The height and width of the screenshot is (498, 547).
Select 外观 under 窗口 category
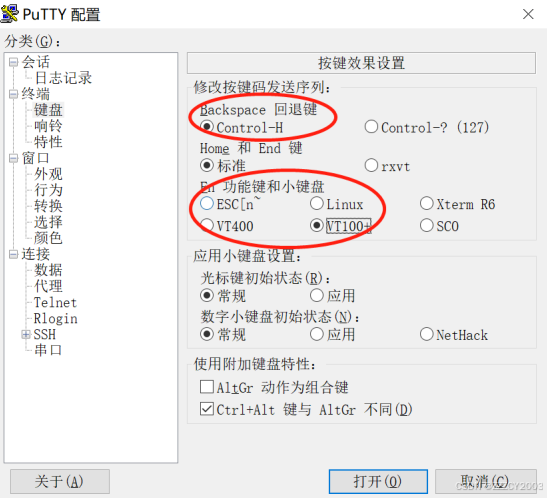[x=48, y=174]
